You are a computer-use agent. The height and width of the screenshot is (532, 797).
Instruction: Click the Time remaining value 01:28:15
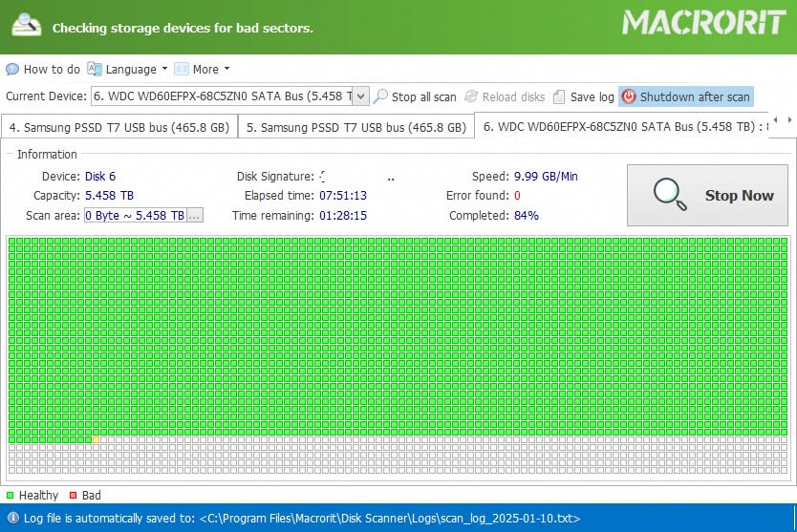343,216
